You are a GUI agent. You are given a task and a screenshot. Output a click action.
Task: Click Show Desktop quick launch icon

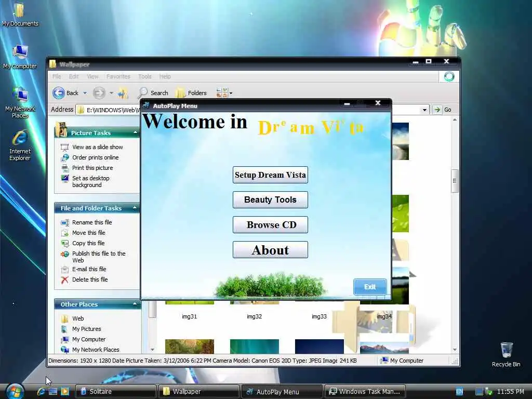[x=53, y=392]
